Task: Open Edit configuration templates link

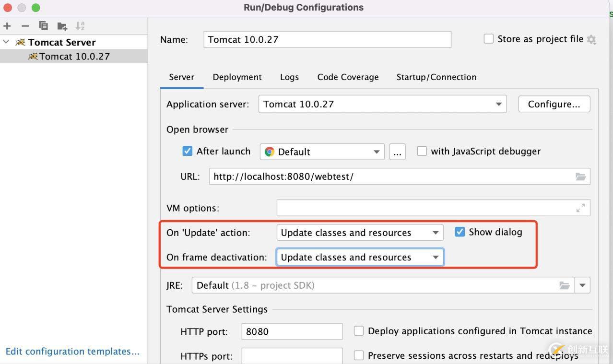Action: coord(72,352)
